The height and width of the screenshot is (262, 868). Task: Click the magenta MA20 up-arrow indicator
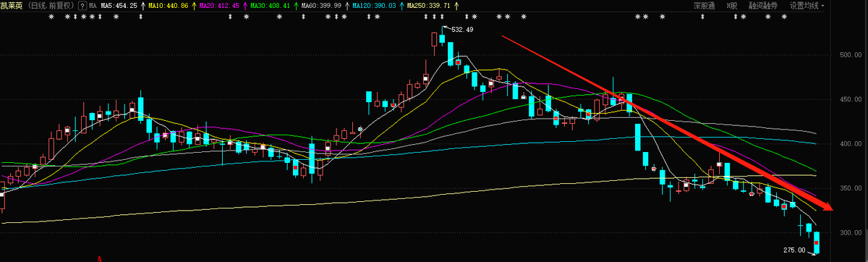[x=244, y=6]
